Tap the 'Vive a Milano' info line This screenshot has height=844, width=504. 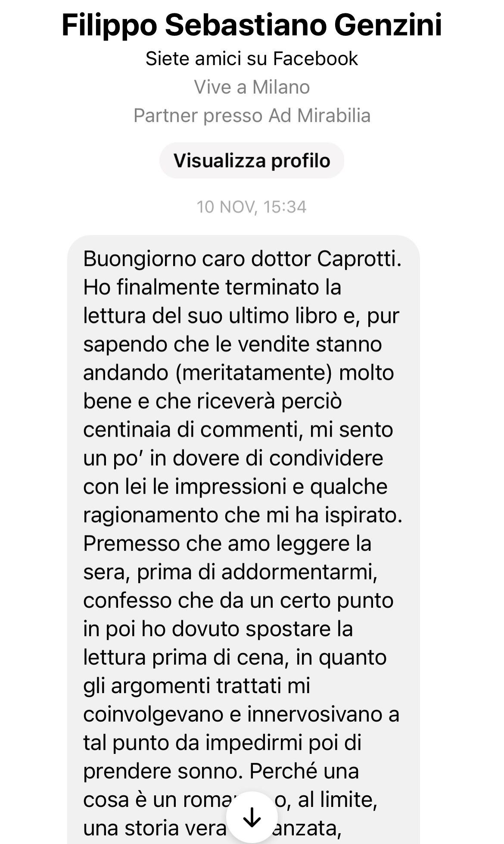(x=252, y=87)
